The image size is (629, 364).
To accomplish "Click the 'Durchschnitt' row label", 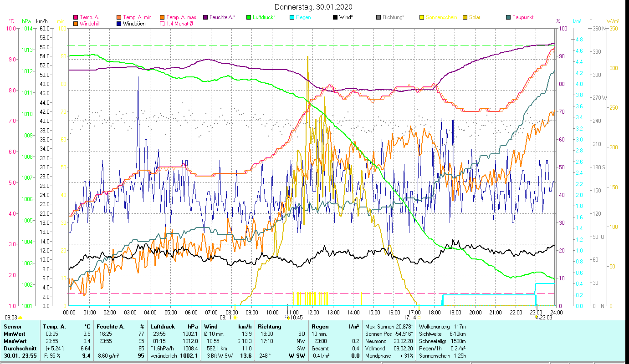I will pos(19,349).
